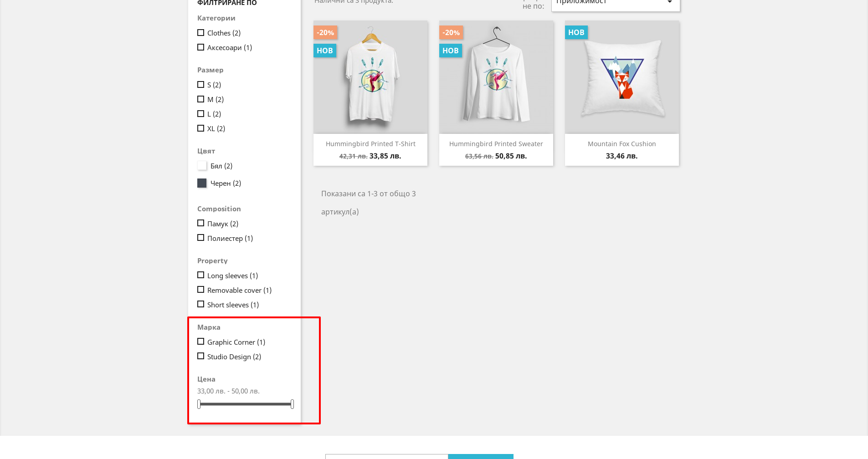The image size is (868, 459).
Task: Click the НОВ badge on Hummingbird Sweater
Action: click(451, 51)
